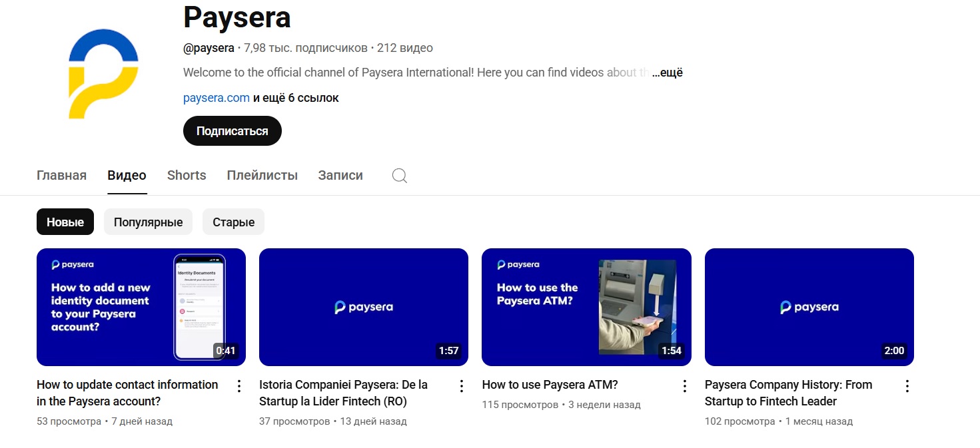This screenshot has height=448, width=980.
Task: Click the @paysera channel handle
Action: click(209, 47)
